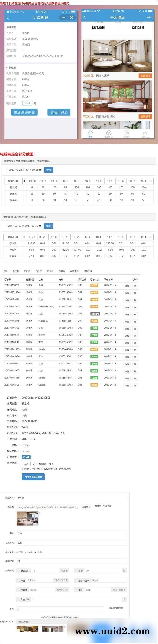Click 详情 for order 2017091518348
158x644 pixels.
coord(127,293)
